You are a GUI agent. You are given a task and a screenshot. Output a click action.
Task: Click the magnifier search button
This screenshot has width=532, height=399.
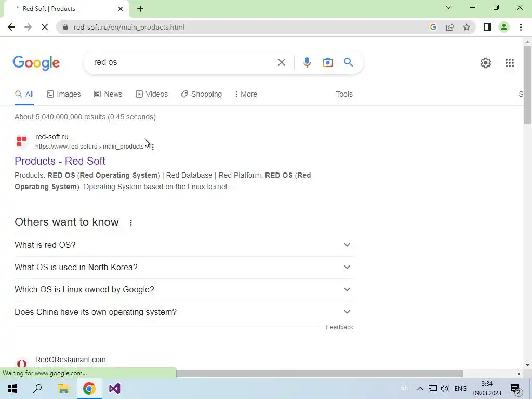coord(348,62)
